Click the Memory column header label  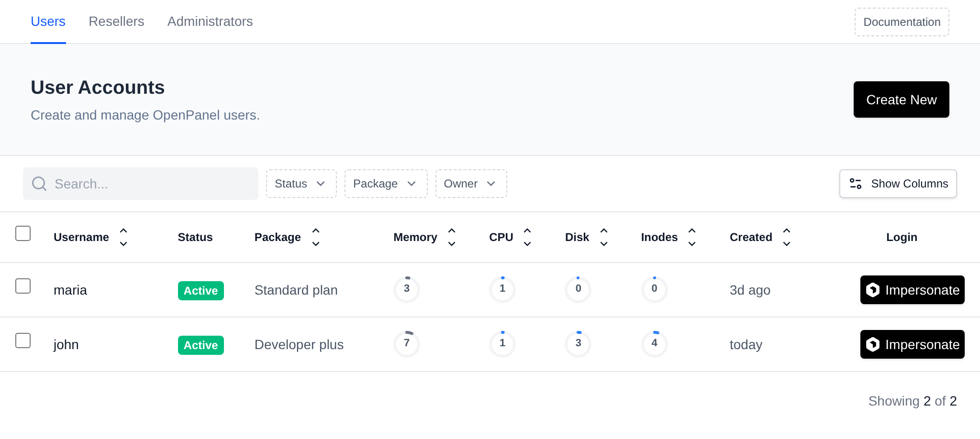[415, 237]
